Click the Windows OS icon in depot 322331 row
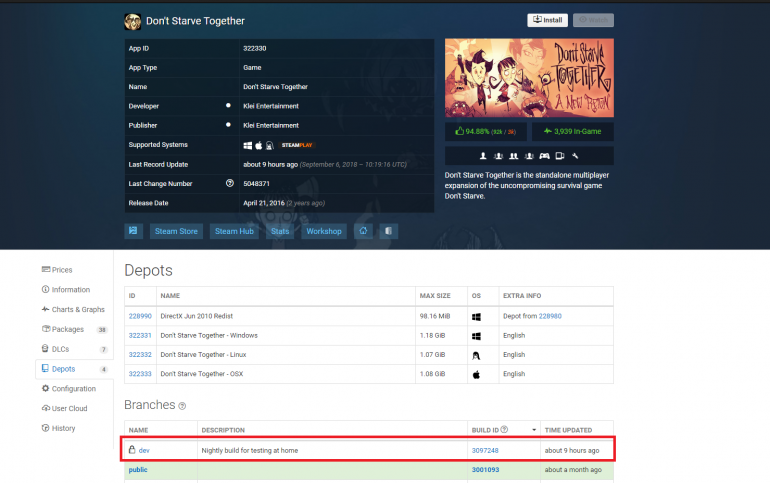This screenshot has height=483, width=770. pyautogui.click(x=476, y=336)
